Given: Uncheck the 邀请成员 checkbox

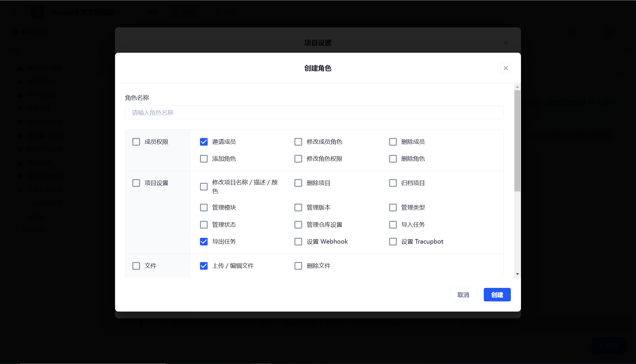Looking at the screenshot, I should point(204,142).
